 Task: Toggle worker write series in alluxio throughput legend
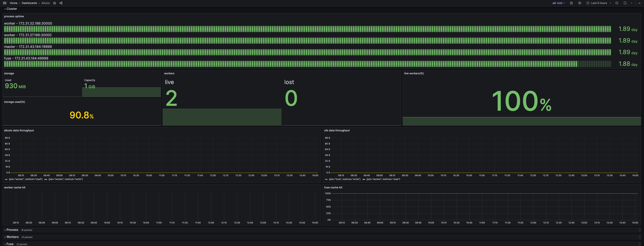(x=65, y=179)
